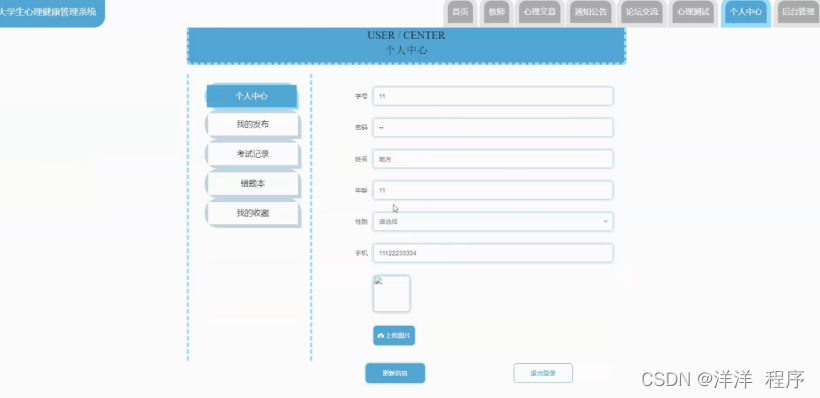Submit with the 更新信息 button

pos(395,373)
